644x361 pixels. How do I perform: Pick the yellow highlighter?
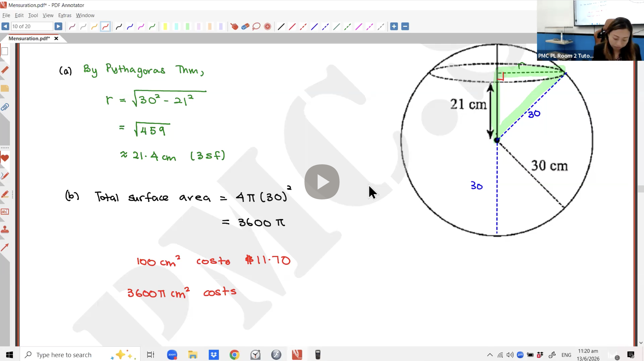[165, 26]
